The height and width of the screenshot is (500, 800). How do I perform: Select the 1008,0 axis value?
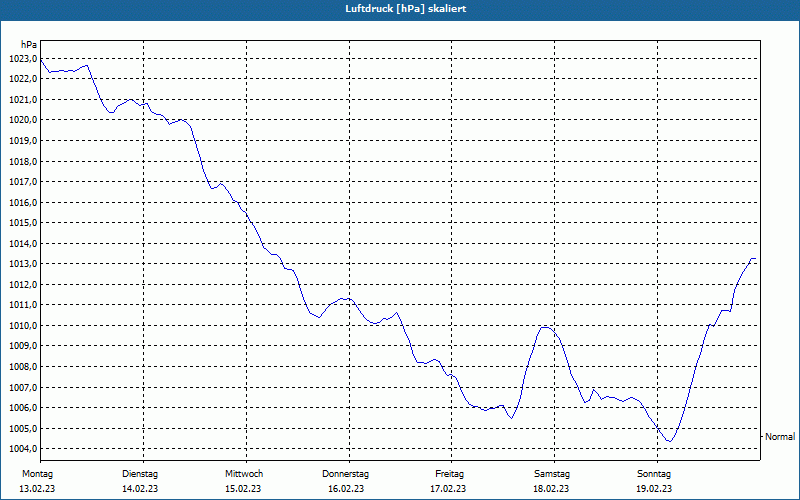[x=23, y=366]
